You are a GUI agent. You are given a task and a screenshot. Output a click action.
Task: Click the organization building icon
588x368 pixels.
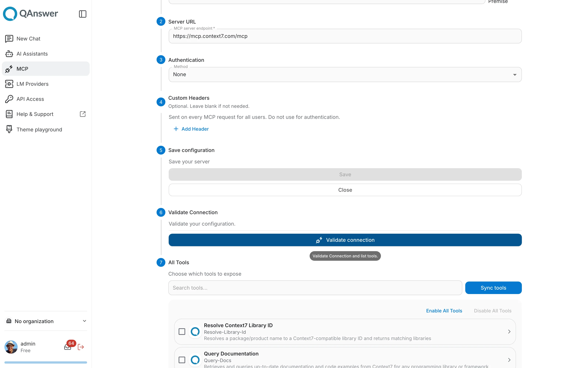(x=9, y=321)
